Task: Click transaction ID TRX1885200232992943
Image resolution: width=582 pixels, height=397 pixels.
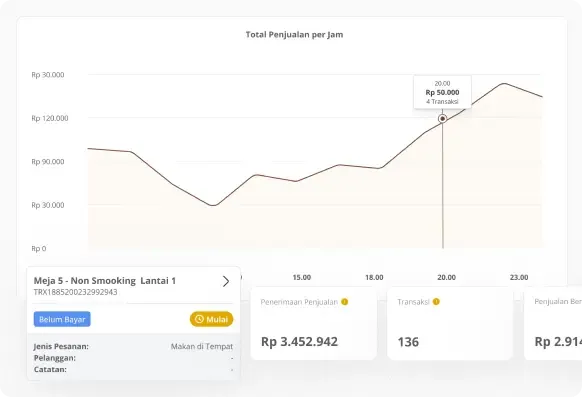Action: coord(75,292)
